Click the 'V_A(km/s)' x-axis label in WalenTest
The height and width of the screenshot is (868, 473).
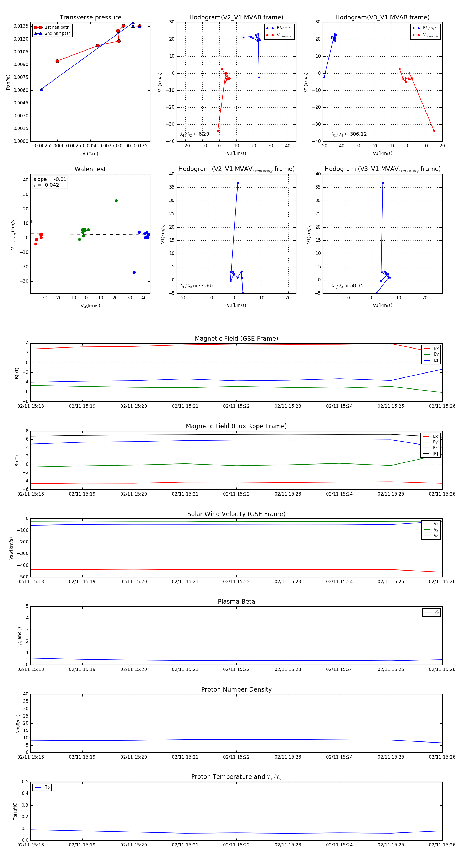[x=90, y=306]
